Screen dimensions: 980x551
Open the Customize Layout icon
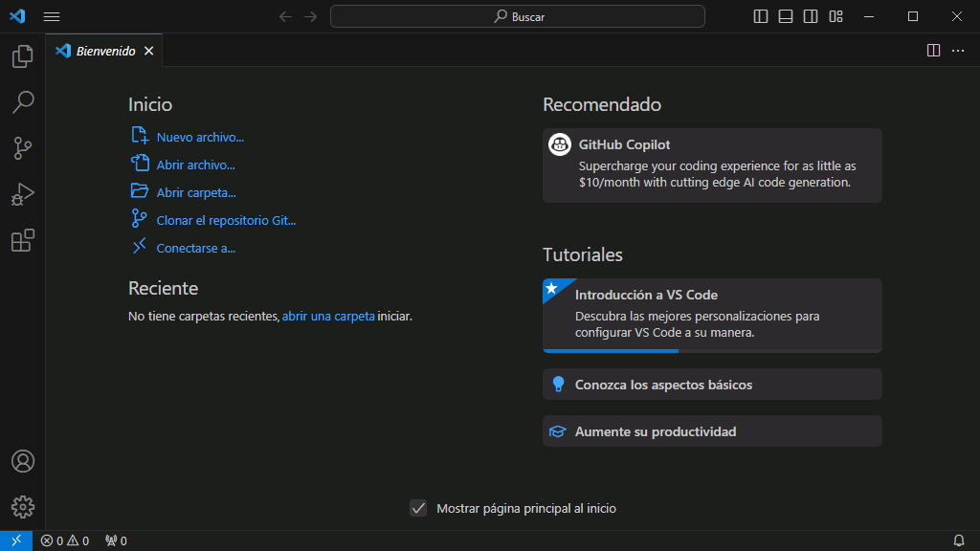point(835,17)
